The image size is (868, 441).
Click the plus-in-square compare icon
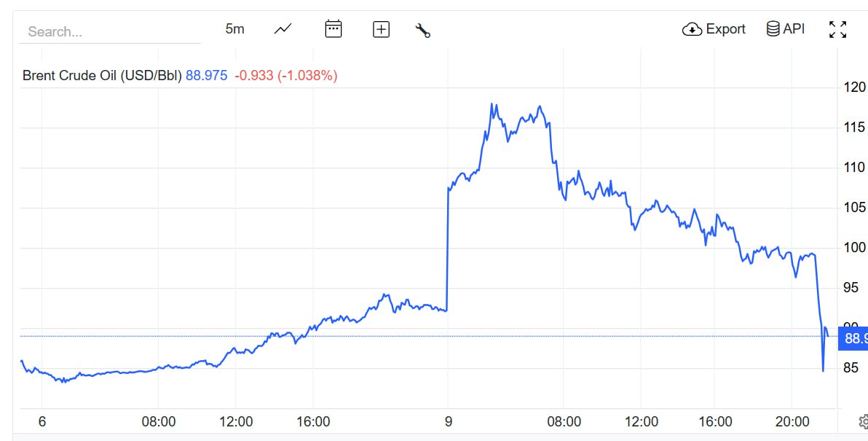pos(381,29)
